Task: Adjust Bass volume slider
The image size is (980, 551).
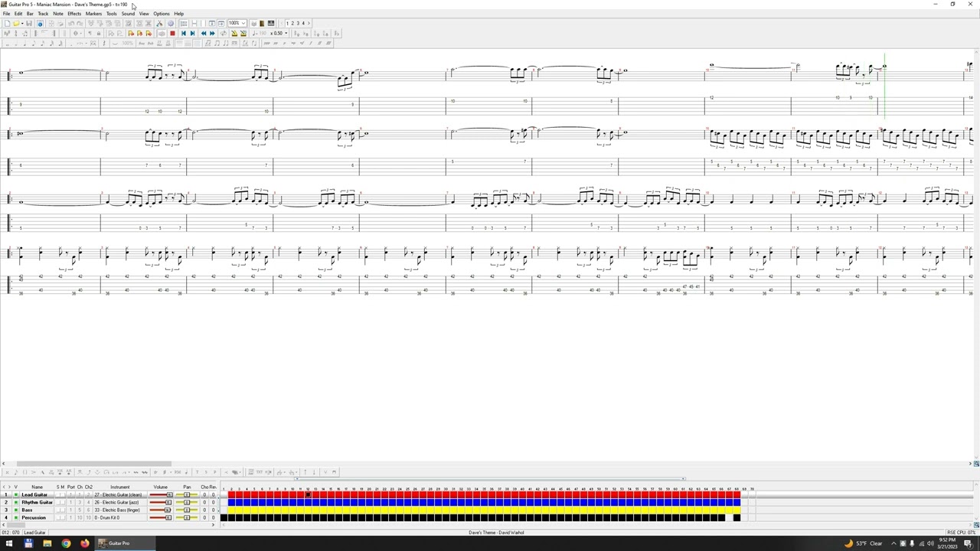Action: click(161, 510)
